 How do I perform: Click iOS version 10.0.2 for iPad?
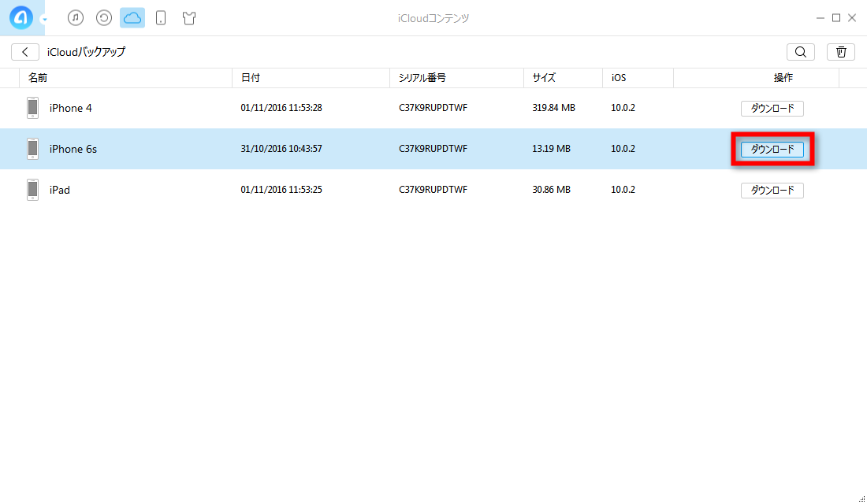623,190
